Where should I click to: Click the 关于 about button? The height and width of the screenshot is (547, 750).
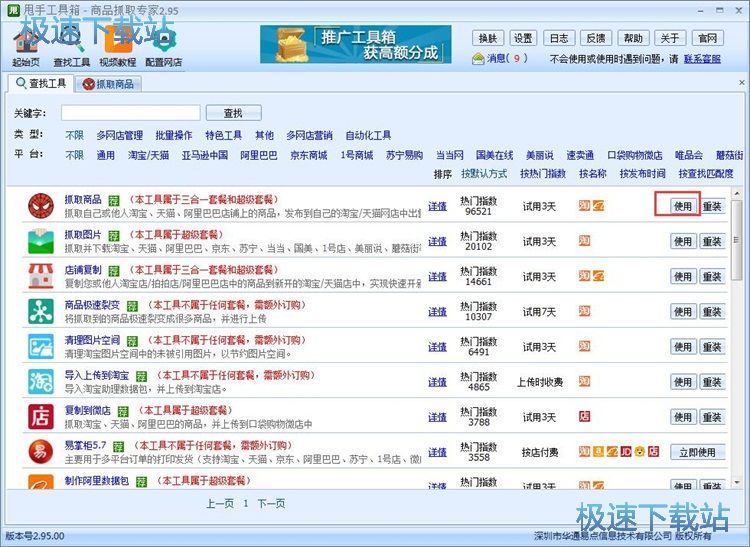coord(670,38)
